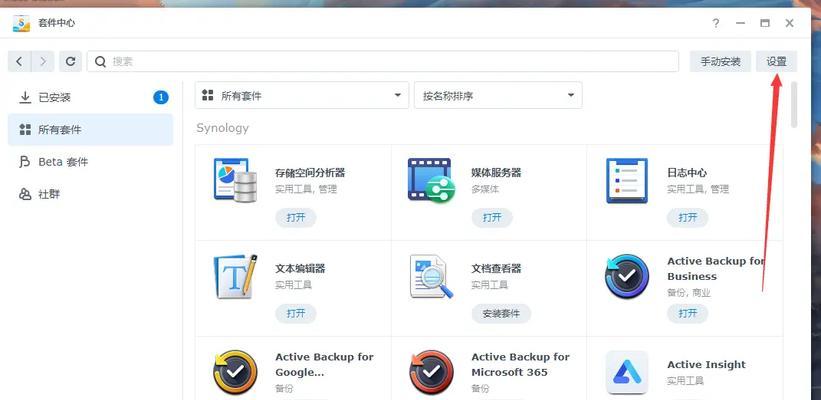
Task: Click the 日志中心 package icon
Action: point(627,181)
